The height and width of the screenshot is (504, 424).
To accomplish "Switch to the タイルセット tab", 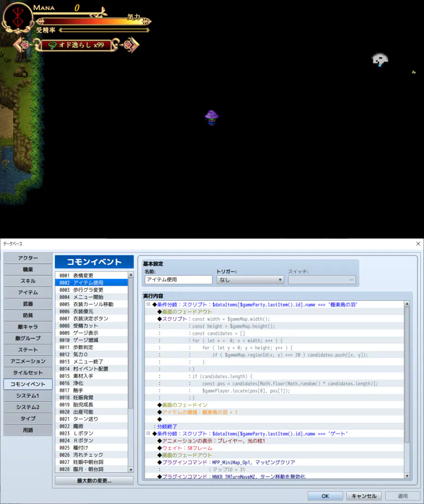I will point(28,373).
